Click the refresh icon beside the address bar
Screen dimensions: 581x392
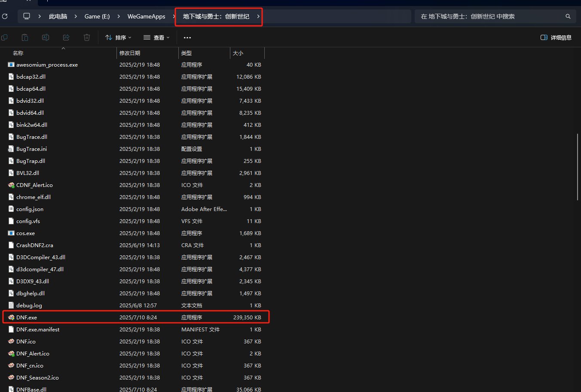pos(5,16)
